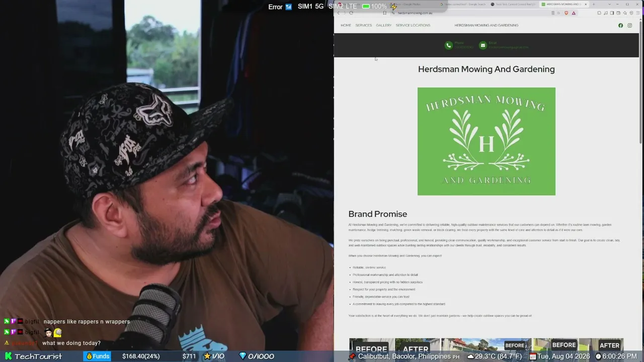The width and height of the screenshot is (644, 362).
Task: Open the HOME menu item
Action: [x=346, y=25]
